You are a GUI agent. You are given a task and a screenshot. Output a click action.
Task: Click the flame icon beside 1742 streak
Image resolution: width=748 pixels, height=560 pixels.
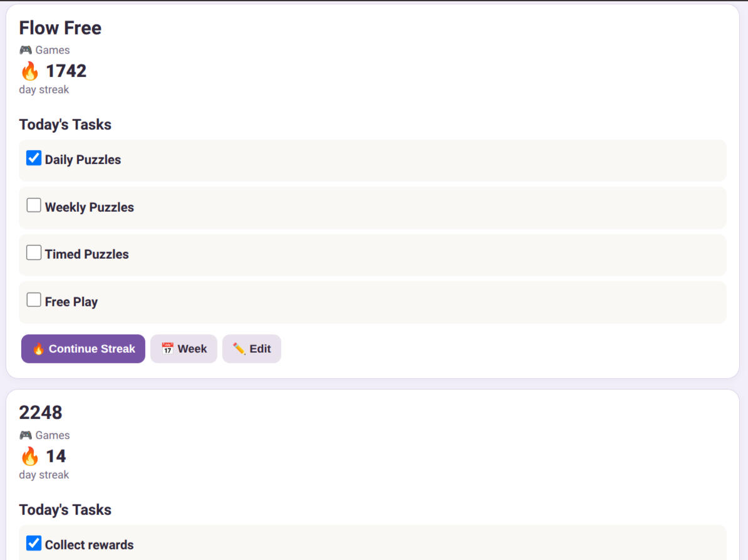[29, 71]
